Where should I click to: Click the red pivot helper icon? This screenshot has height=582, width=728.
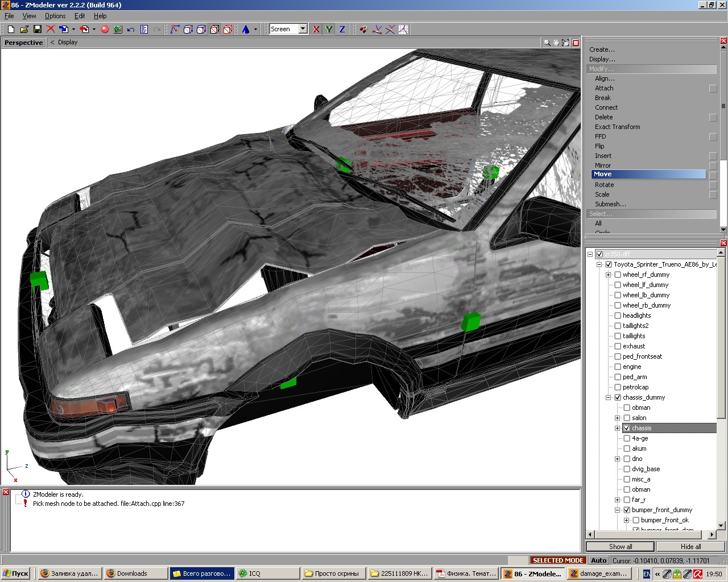tap(363, 29)
